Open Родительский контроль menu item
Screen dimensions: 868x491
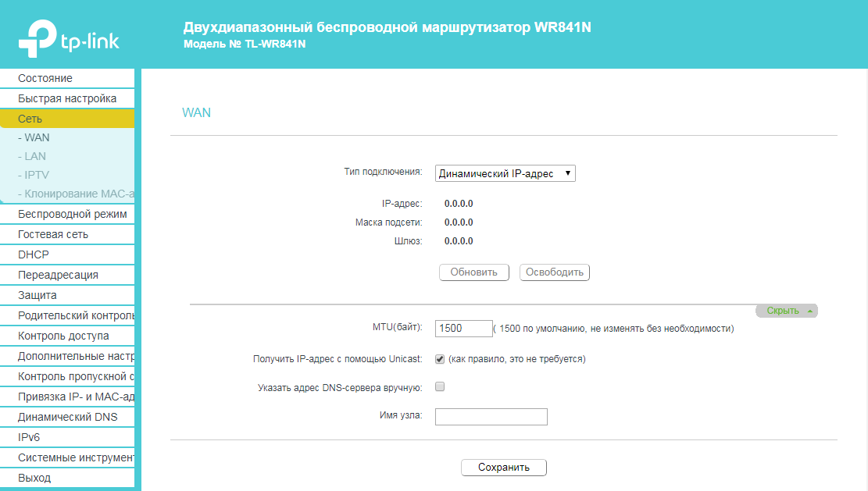pyautogui.click(x=67, y=315)
